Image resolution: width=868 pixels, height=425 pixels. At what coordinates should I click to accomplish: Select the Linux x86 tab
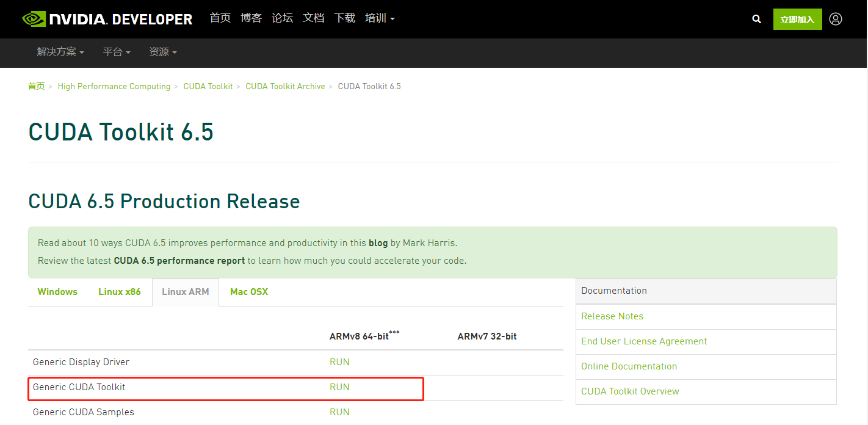[x=120, y=292]
